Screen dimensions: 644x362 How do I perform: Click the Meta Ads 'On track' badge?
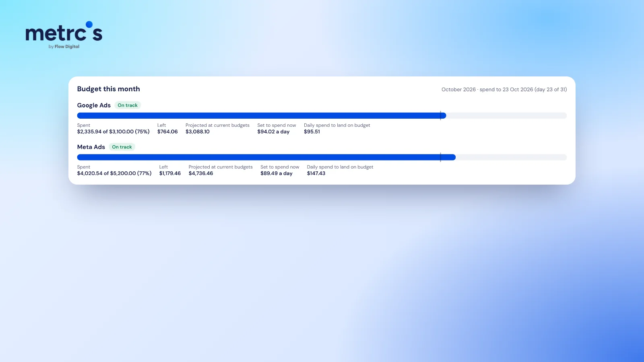pyautogui.click(x=122, y=147)
